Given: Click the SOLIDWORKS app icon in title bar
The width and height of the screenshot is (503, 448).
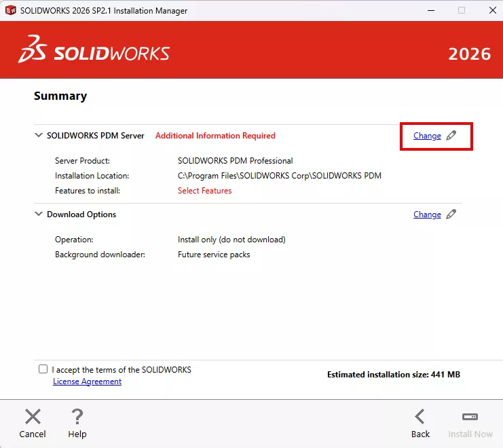Looking at the screenshot, I should 11,10.
